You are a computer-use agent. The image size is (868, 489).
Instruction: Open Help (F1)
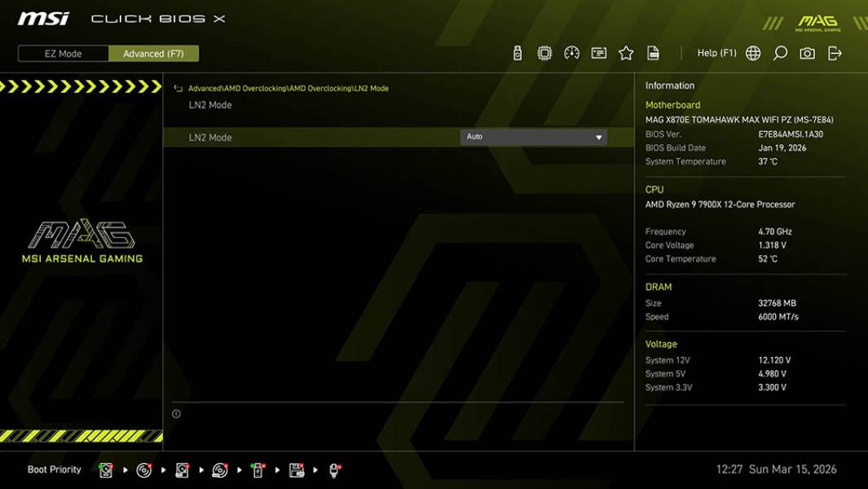[716, 52]
